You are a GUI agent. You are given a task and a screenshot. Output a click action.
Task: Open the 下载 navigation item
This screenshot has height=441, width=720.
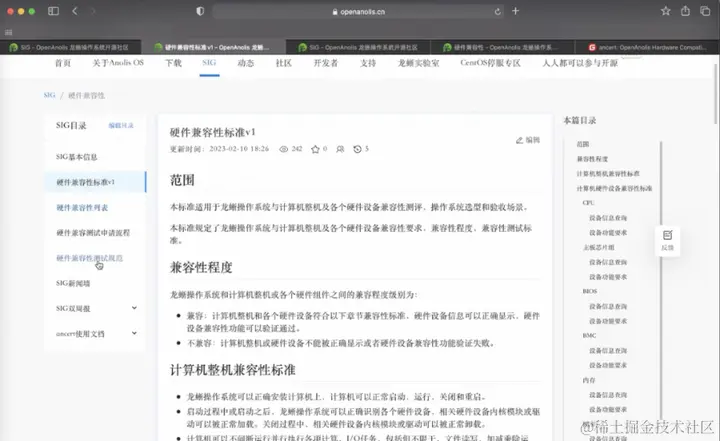point(174,63)
